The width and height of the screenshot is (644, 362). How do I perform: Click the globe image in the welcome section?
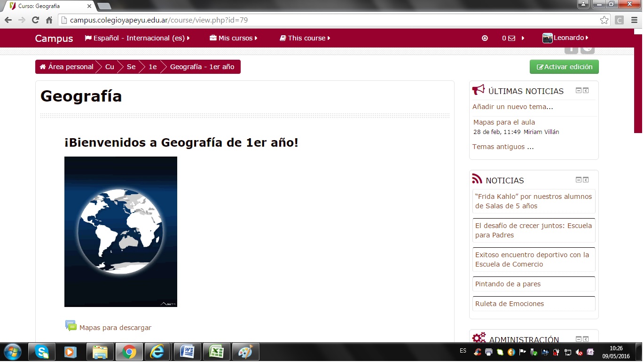pos(121,232)
